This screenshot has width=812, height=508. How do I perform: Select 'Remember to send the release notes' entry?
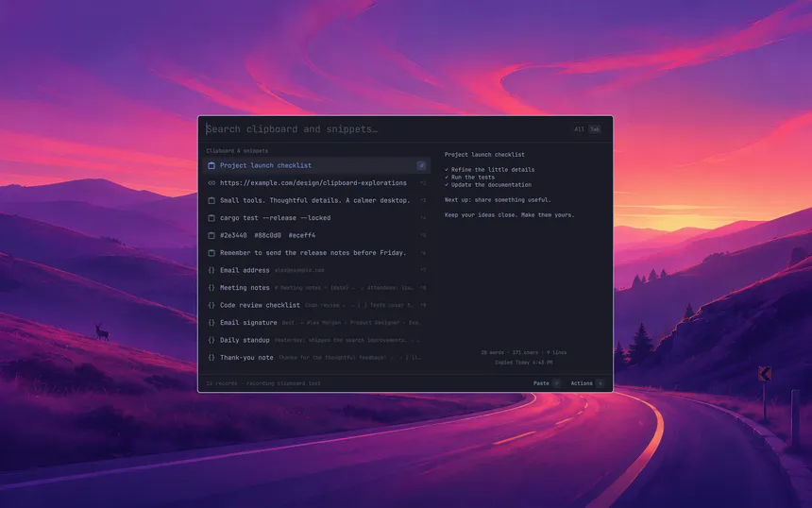(x=317, y=253)
